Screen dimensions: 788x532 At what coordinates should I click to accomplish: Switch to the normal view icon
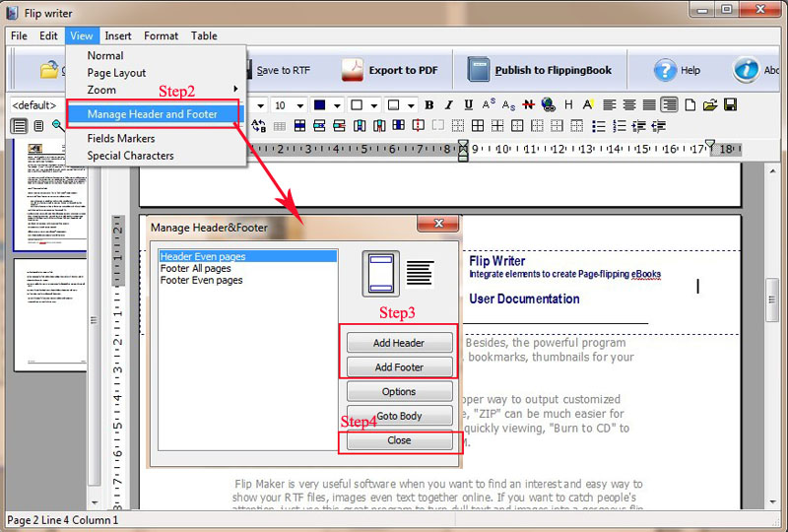(x=19, y=126)
